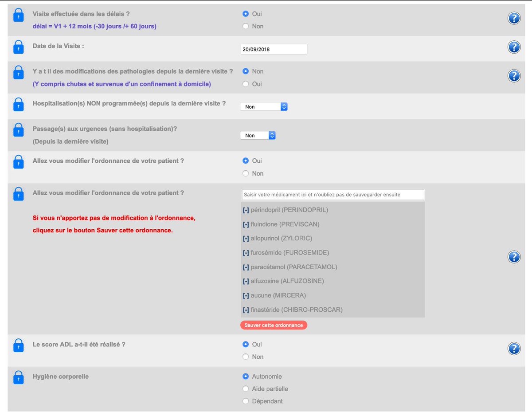Select 'Non' for modifications des pathologies
This screenshot has height=412, width=532.
tap(246, 71)
